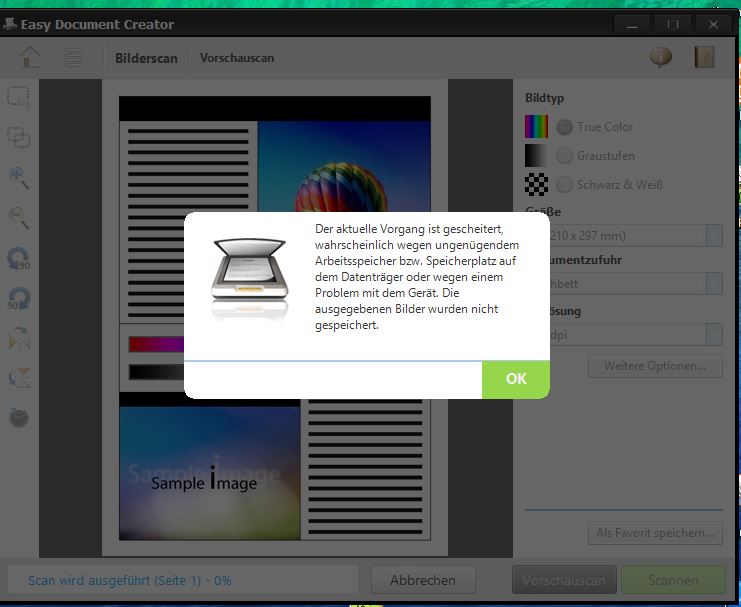Maximize the Easy Document Creator window
The width and height of the screenshot is (741, 607).
(x=673, y=24)
